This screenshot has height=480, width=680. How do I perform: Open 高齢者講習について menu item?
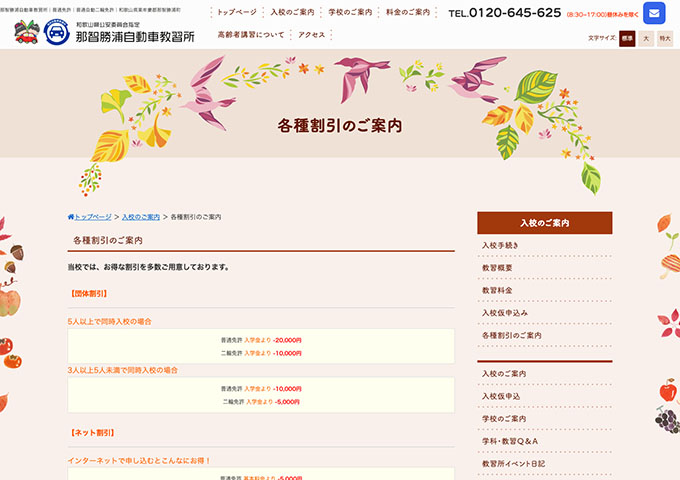point(251,35)
